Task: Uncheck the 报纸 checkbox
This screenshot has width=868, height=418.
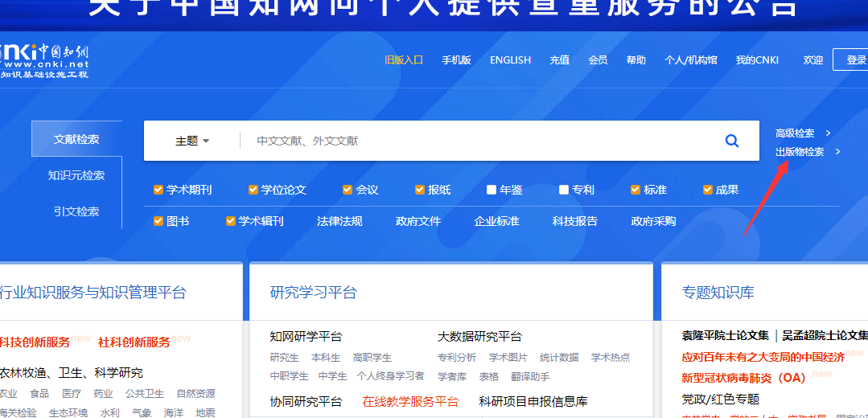Action: coord(420,191)
